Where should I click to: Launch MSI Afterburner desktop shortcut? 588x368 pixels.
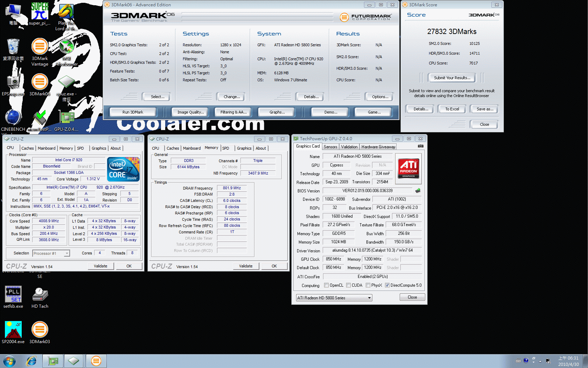[x=66, y=52]
